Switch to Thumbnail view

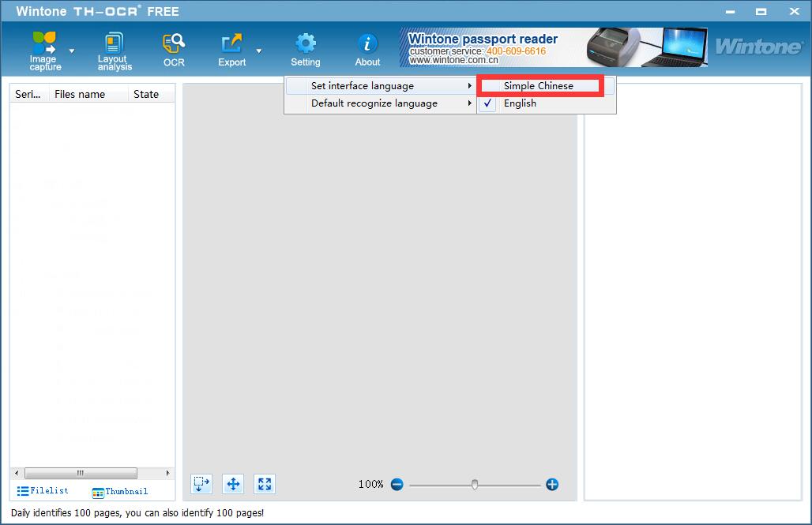tap(119, 492)
